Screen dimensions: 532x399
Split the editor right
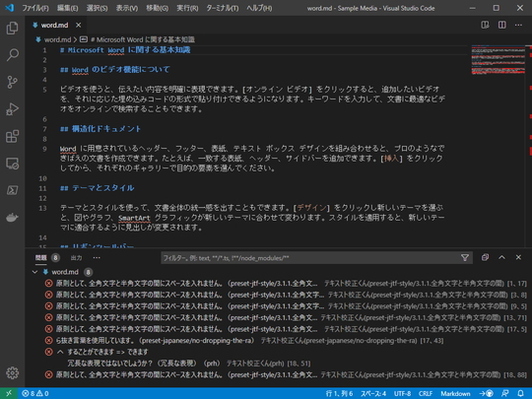pyautogui.click(x=501, y=25)
